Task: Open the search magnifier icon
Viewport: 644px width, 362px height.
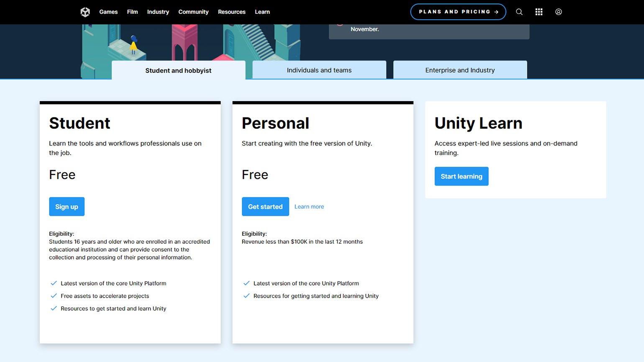Action: (x=519, y=12)
